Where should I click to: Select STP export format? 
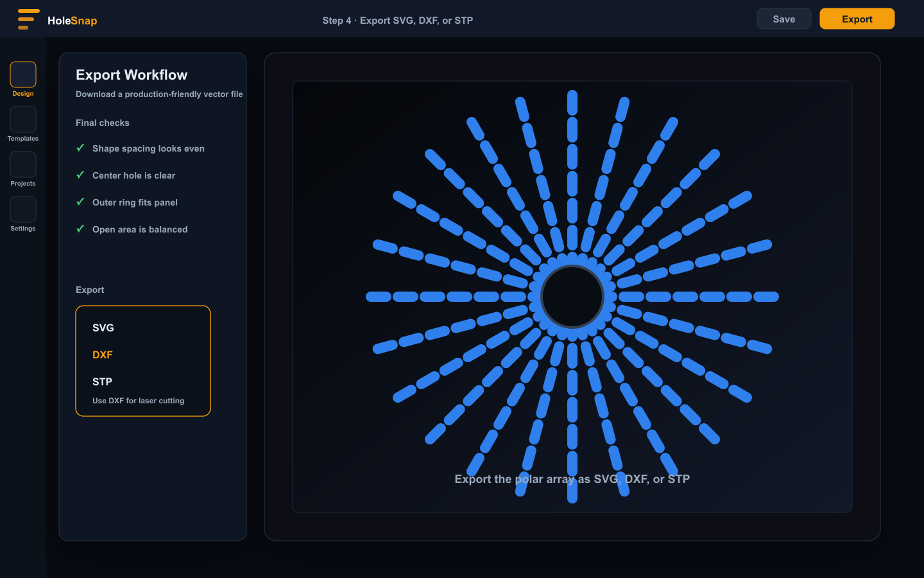(102, 382)
